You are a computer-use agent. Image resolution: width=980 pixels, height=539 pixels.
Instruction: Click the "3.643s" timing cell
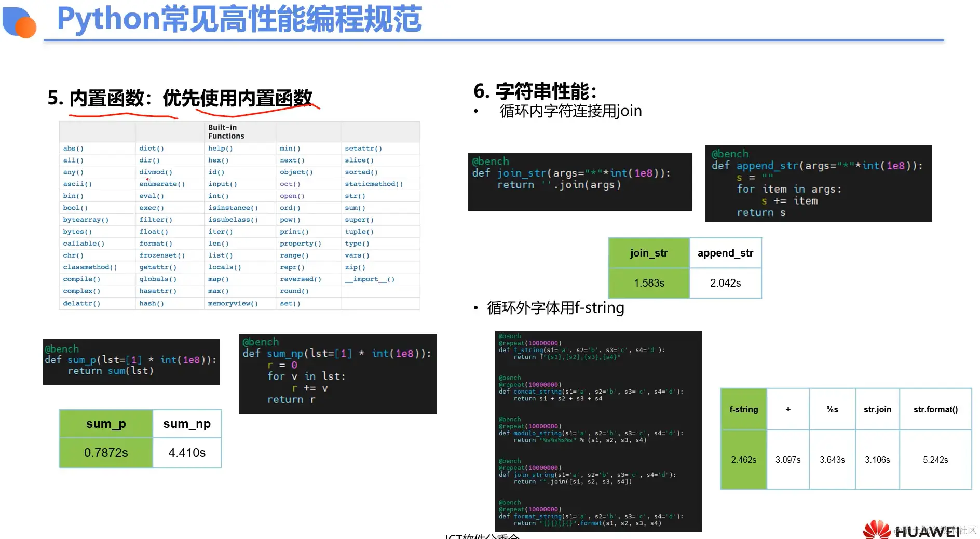[x=833, y=460]
